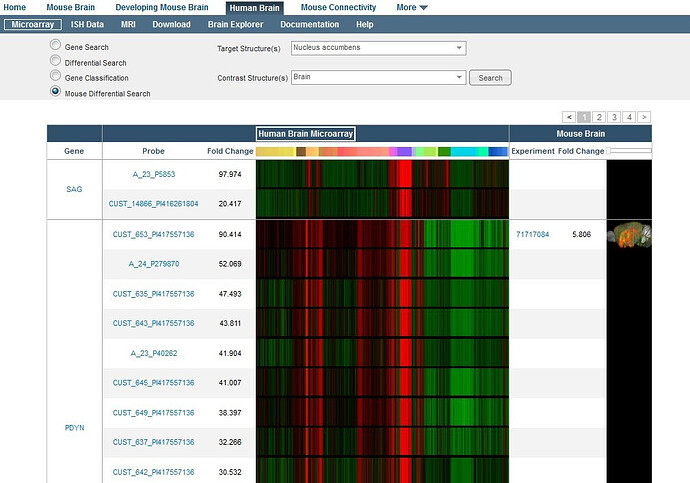Open the Mouse Connectivity tab

tap(338, 7)
